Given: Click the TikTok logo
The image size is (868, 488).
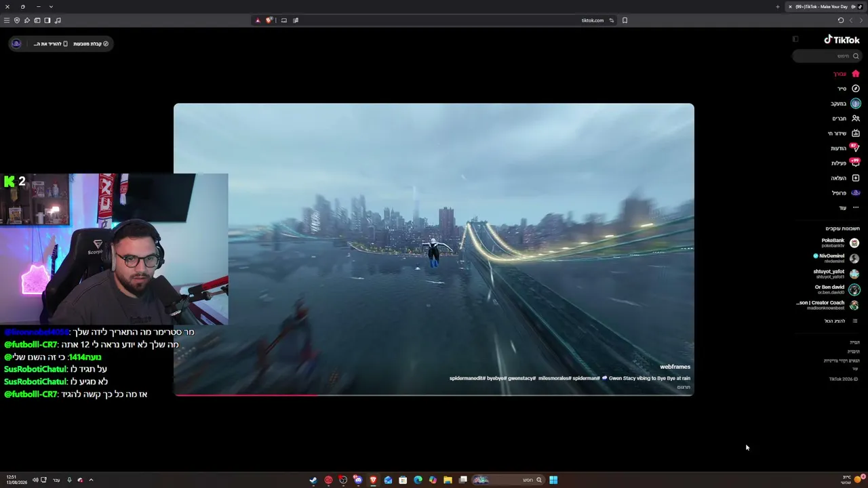Looking at the screenshot, I should pos(842,40).
